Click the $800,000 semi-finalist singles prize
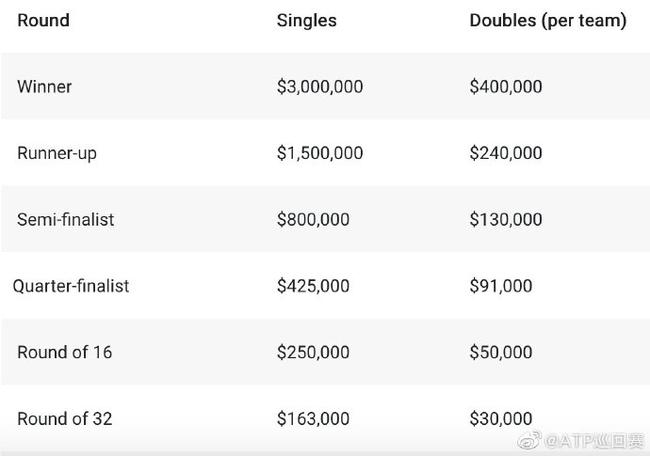650x456 pixels. pyautogui.click(x=313, y=219)
